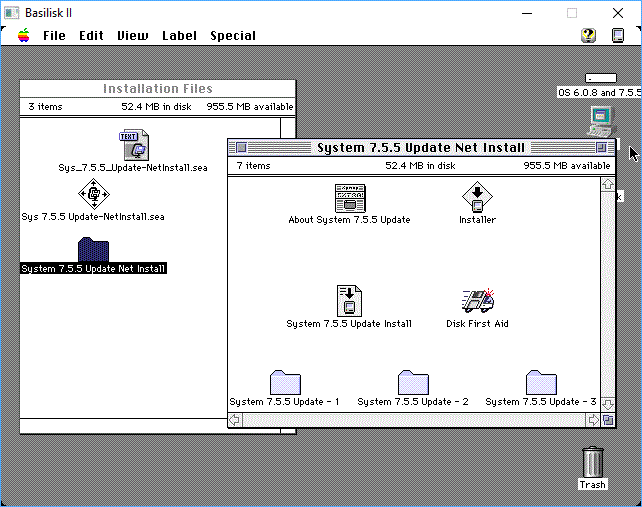642x507 pixels.
Task: Select the About System 7.5.5 Update document icon
Action: tap(350, 198)
